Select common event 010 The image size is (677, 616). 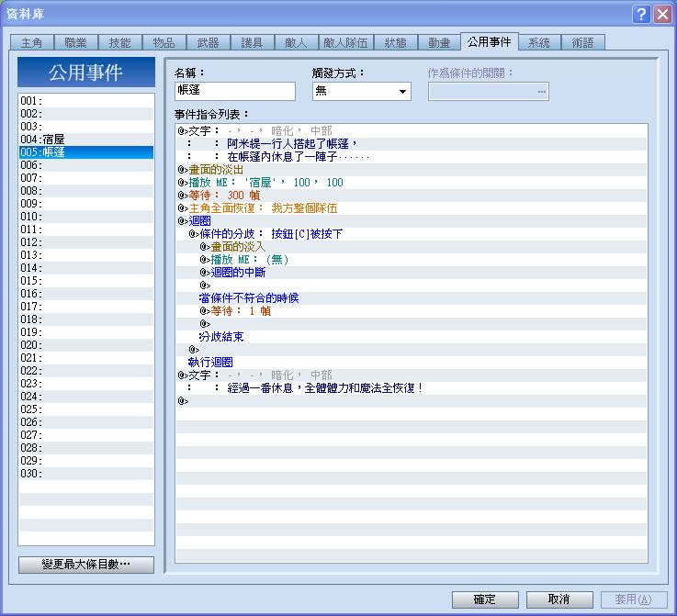[x=86, y=217]
